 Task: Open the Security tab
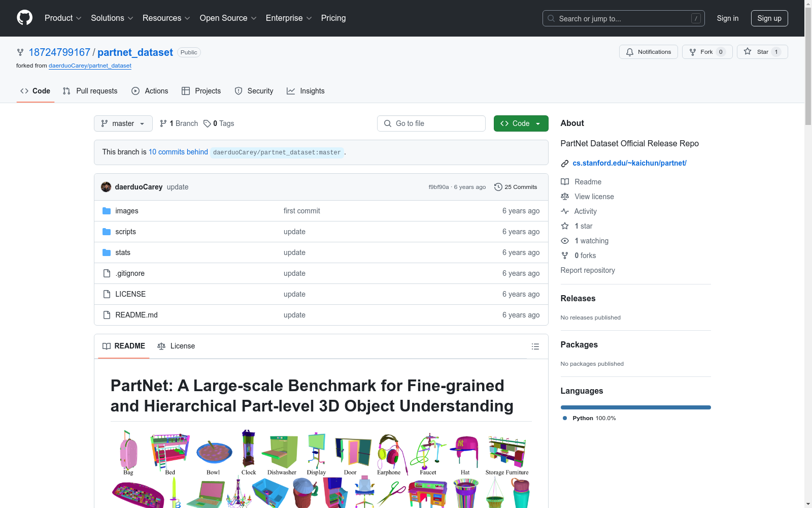(254, 91)
